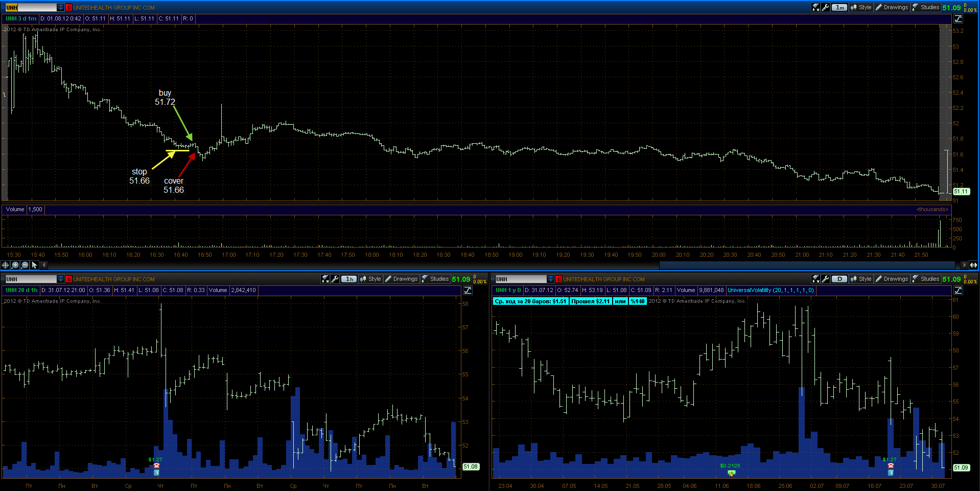980x491 pixels.
Task: Open chart settings wrench on the daily chart
Action: pyautogui.click(x=825, y=279)
